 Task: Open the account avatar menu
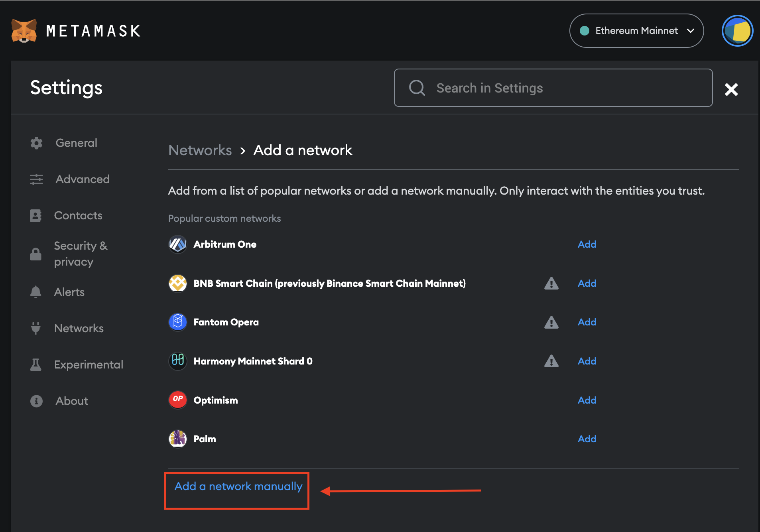tap(737, 31)
